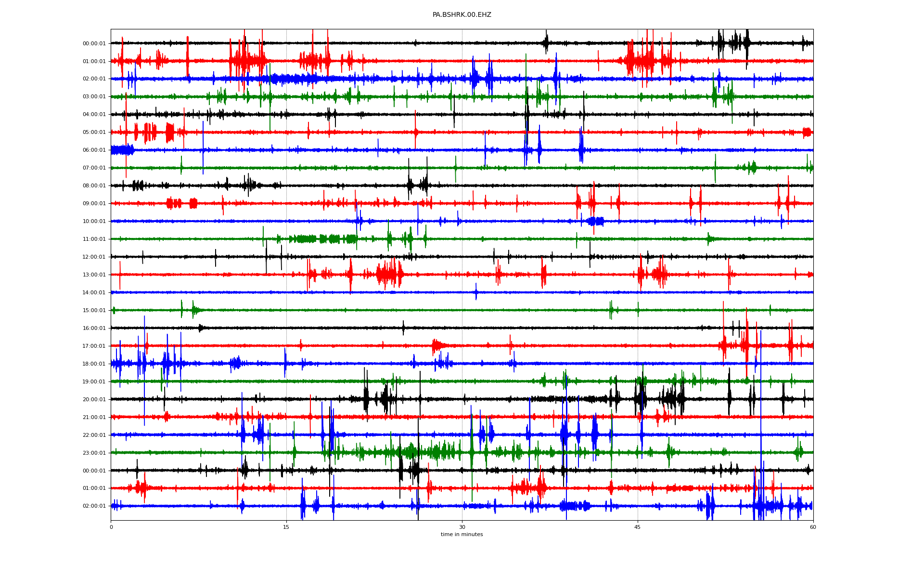Select the 09:00:01 time label
Viewport: 924px width, 578px height.
tap(94, 204)
